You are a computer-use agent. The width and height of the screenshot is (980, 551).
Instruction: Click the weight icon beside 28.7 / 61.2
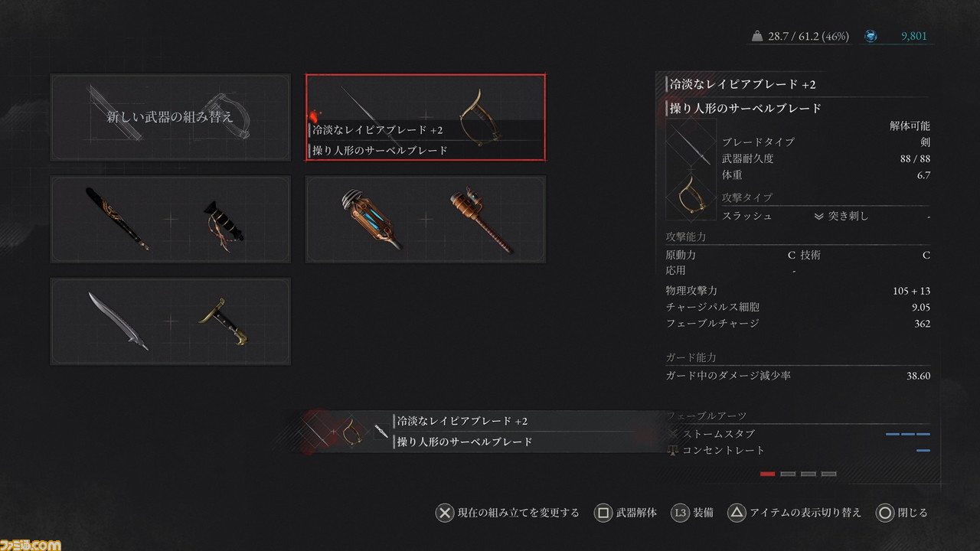pos(757,36)
